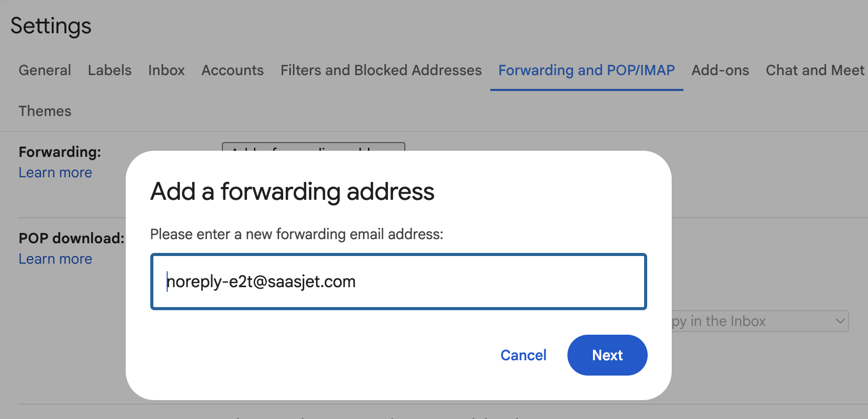Click the partially hidden forwarding address button behind dialog
The height and width of the screenshot is (419, 868).
click(x=313, y=147)
